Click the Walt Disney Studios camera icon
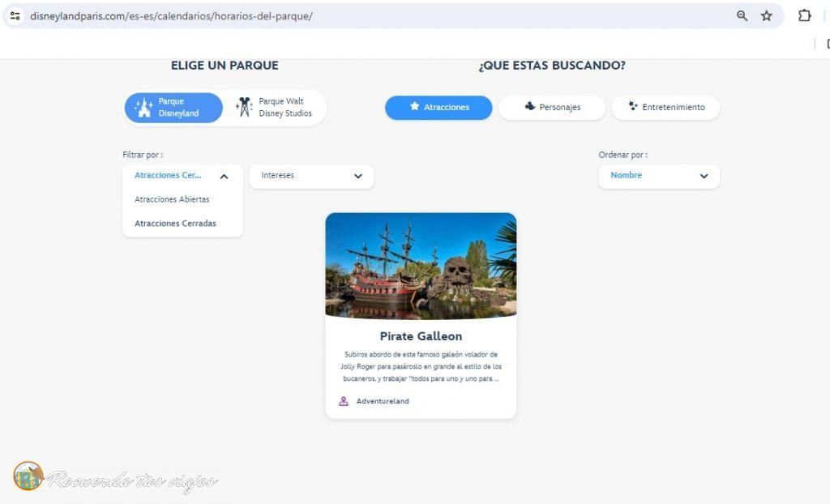Viewport: 830px width, 504px height. click(244, 107)
